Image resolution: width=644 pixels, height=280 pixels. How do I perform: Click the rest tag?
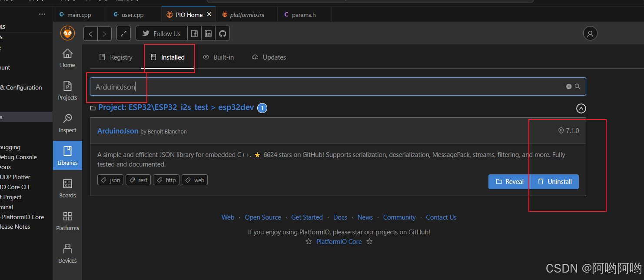(138, 180)
